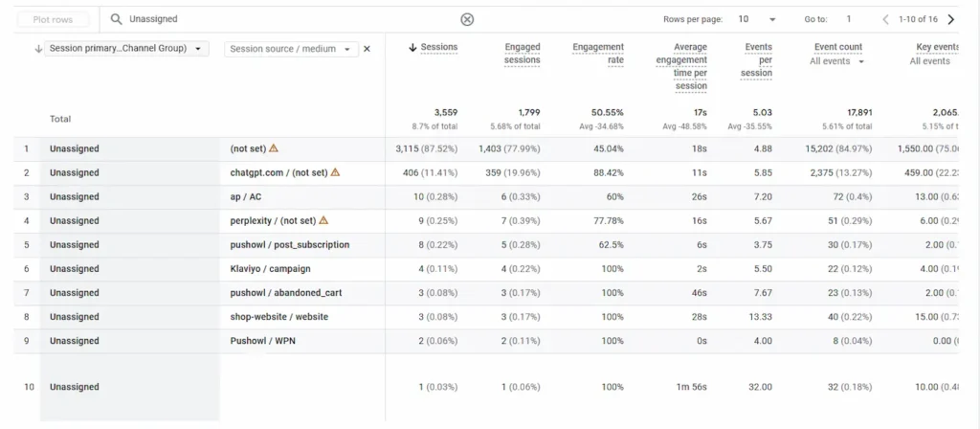The width and height of the screenshot is (980, 429).
Task: Click average engagement time 1m 56s
Action: click(691, 387)
